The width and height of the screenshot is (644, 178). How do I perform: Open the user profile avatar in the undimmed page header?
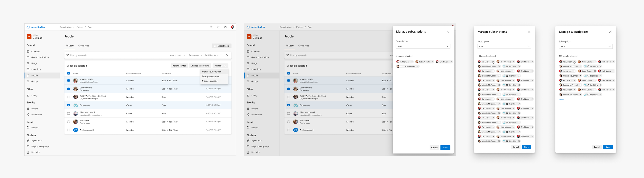click(232, 27)
